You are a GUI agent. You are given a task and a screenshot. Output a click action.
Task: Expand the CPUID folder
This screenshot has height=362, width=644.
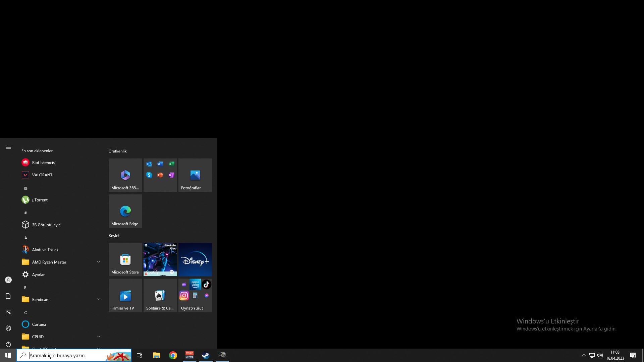60,337
